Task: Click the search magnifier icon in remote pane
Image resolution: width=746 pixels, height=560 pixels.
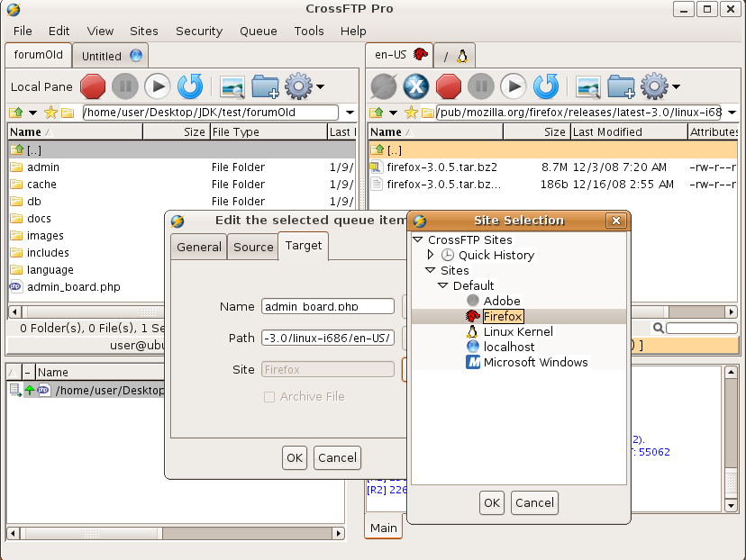Action: (659, 328)
